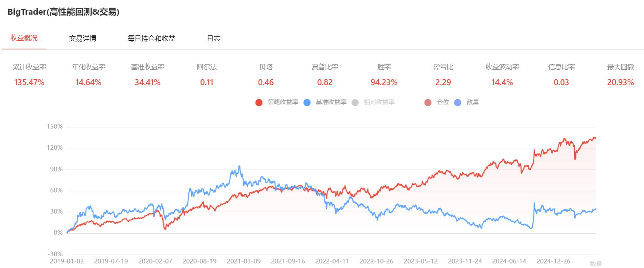Image resolution: width=644 pixels, height=268 pixels.
Task: Click the 94.23% win rate value
Action: tap(384, 83)
